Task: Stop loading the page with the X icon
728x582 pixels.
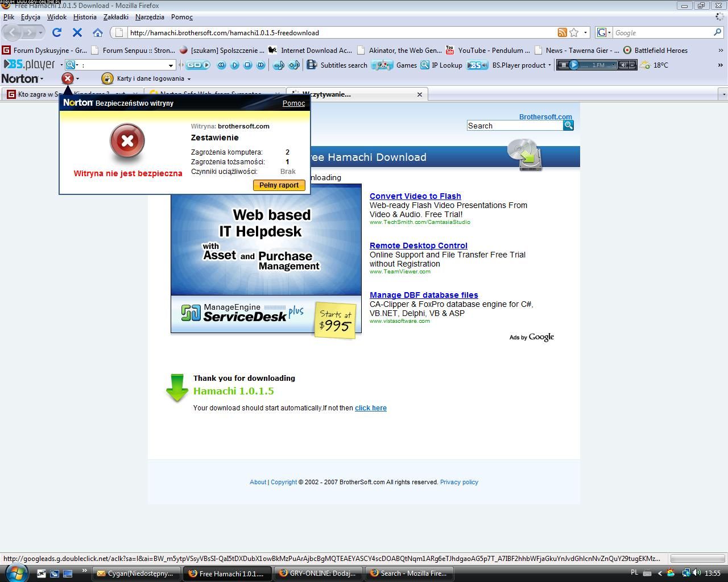Action: point(77,33)
